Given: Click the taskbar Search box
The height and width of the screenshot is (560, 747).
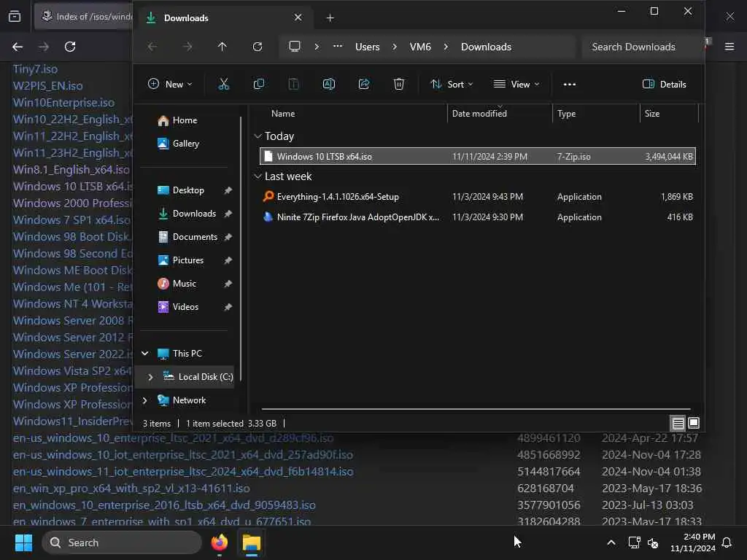Looking at the screenshot, I should (122, 542).
